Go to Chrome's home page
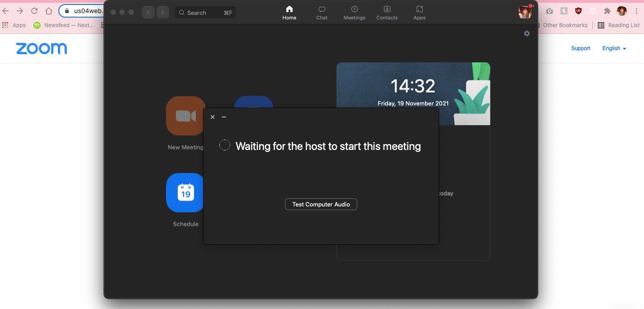644x309 pixels. [49, 11]
